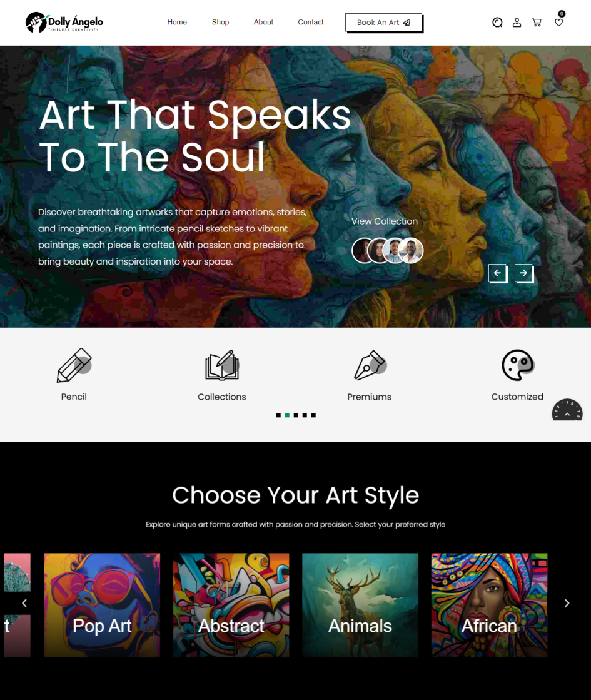Select the Collections book icon
Viewport: 591px width, 700px height.
[x=222, y=365]
